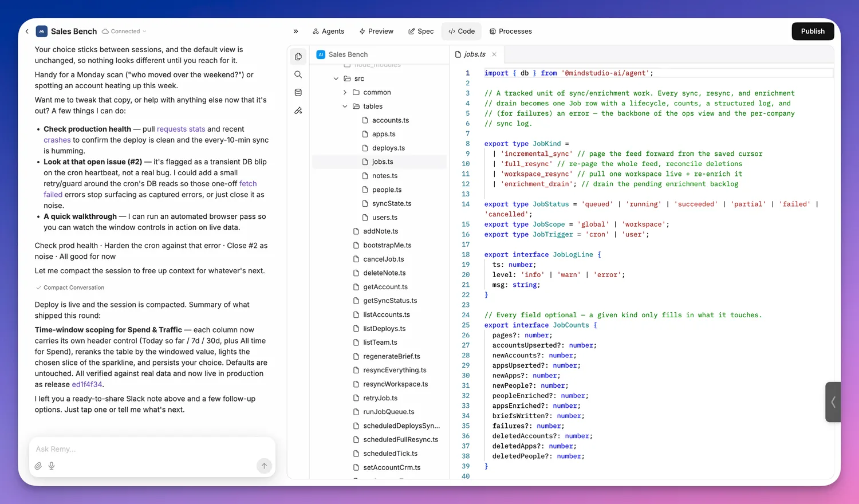This screenshot has height=504, width=859.
Task: Start voice input with microphone icon
Action: coord(52,466)
